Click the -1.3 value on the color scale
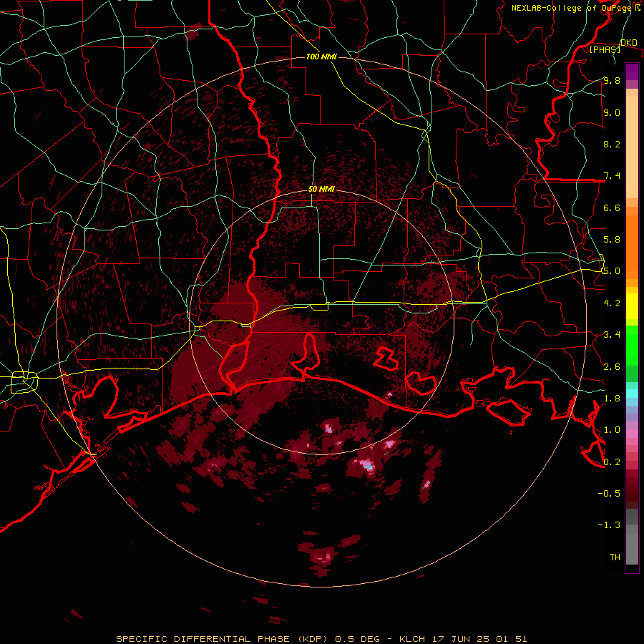The image size is (644, 644). point(609,525)
